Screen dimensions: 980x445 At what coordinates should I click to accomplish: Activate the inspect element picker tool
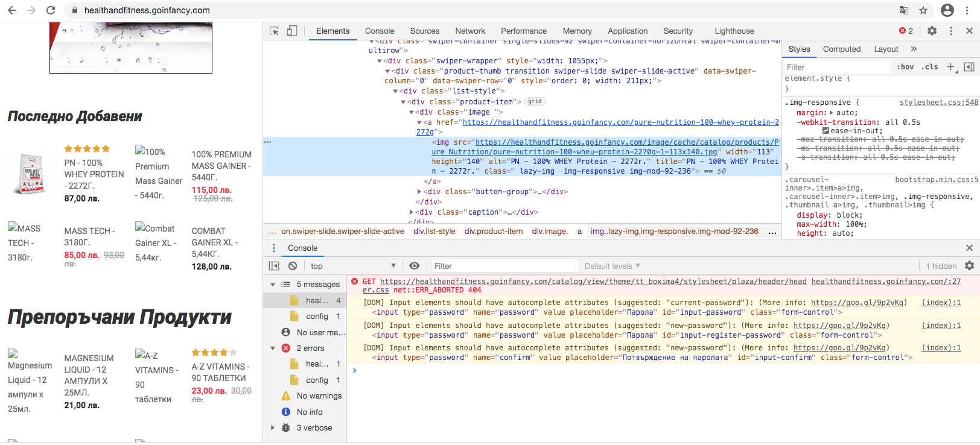[x=274, y=31]
